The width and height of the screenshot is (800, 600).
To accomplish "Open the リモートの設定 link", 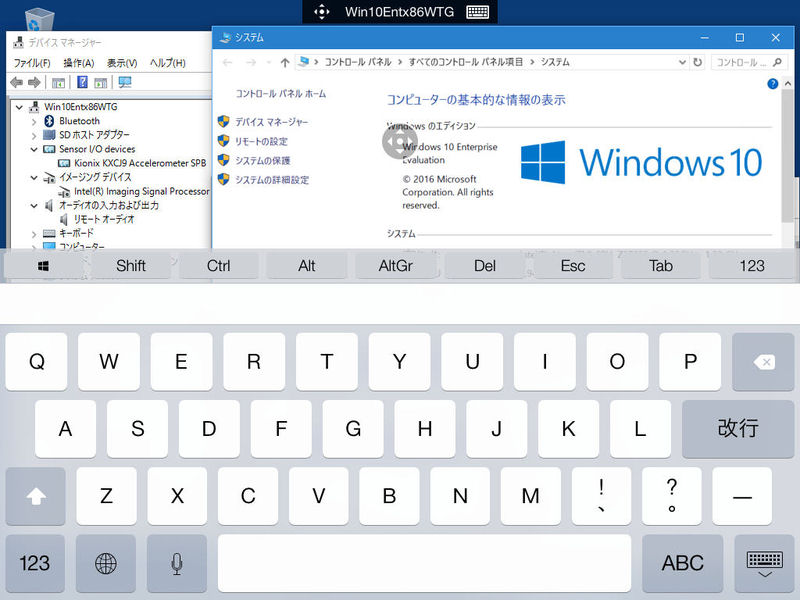I will (x=261, y=141).
